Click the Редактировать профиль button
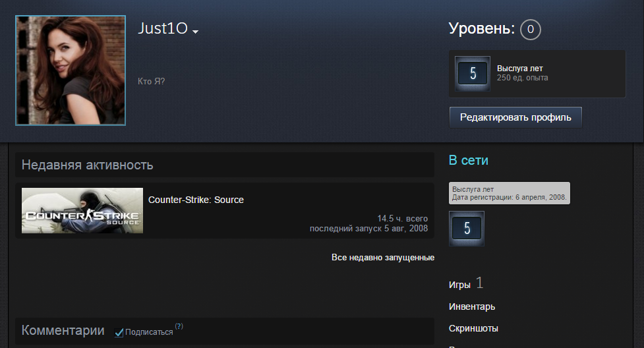 [515, 117]
